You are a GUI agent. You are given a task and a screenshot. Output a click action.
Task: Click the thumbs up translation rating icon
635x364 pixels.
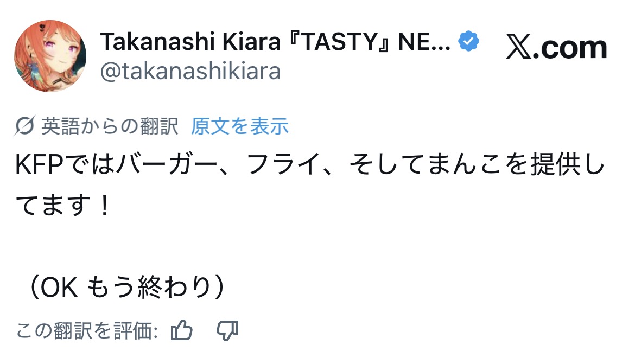[182, 330]
